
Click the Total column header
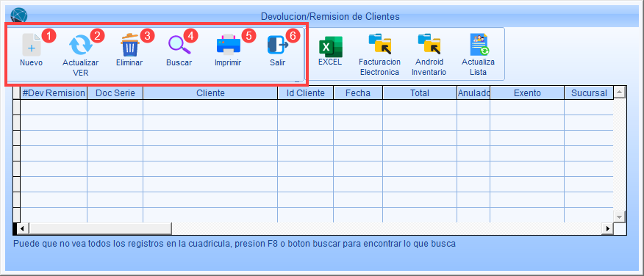coord(420,93)
